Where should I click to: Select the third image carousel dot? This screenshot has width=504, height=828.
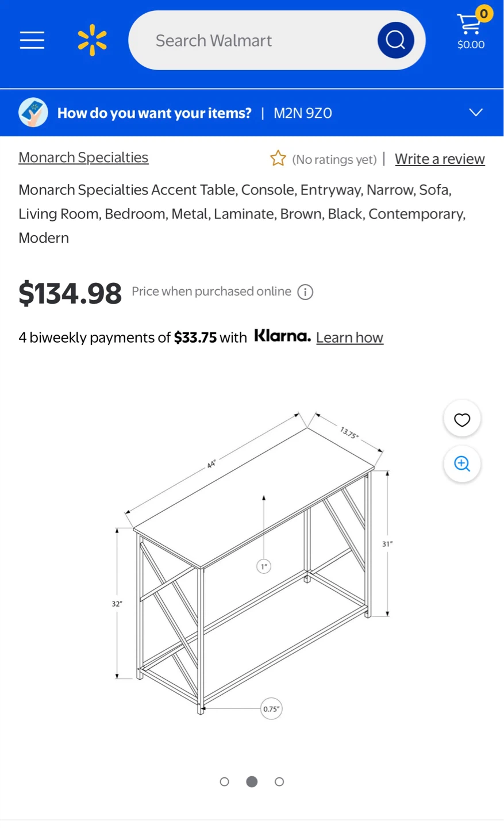coord(279,781)
